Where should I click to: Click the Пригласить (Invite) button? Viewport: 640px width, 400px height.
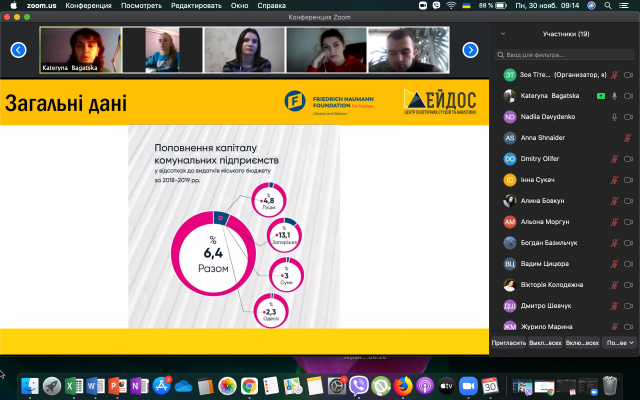point(509,343)
